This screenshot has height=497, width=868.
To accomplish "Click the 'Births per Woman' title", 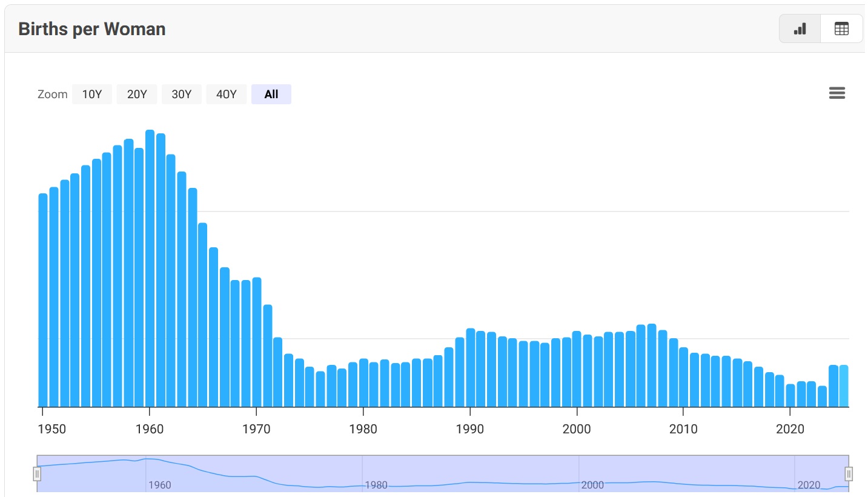I will point(92,29).
